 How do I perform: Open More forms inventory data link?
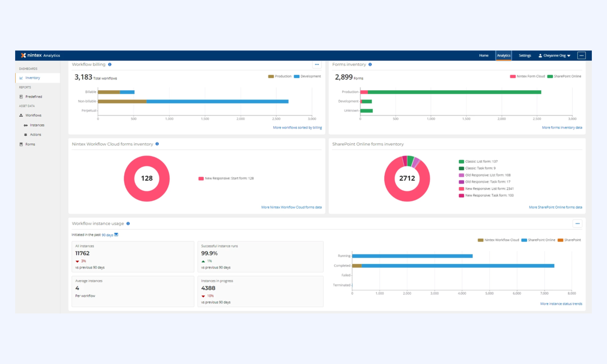point(562,128)
